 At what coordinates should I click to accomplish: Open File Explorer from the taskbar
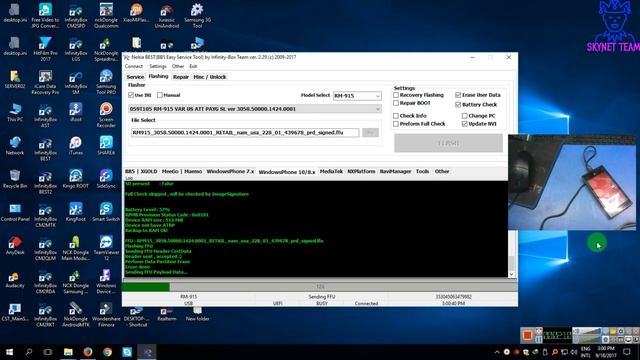pos(68,352)
